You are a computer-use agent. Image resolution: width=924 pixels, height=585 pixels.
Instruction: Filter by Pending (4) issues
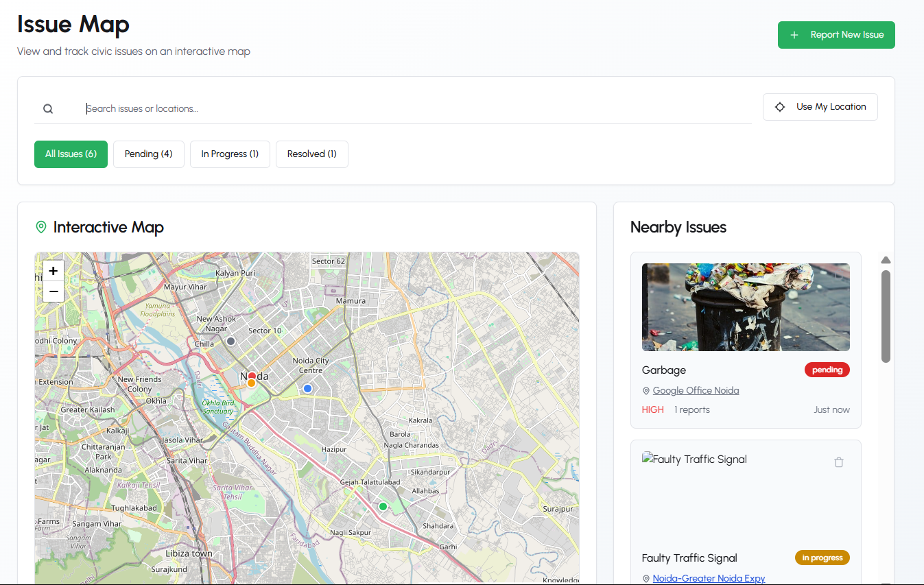tap(149, 154)
